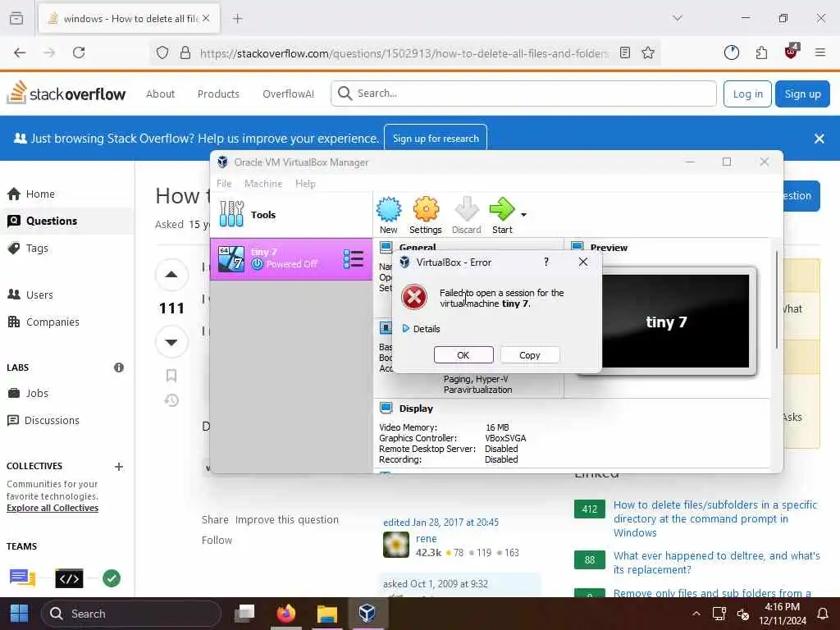
Task: Open uBlock shield extension icon
Action: pyautogui.click(x=792, y=52)
